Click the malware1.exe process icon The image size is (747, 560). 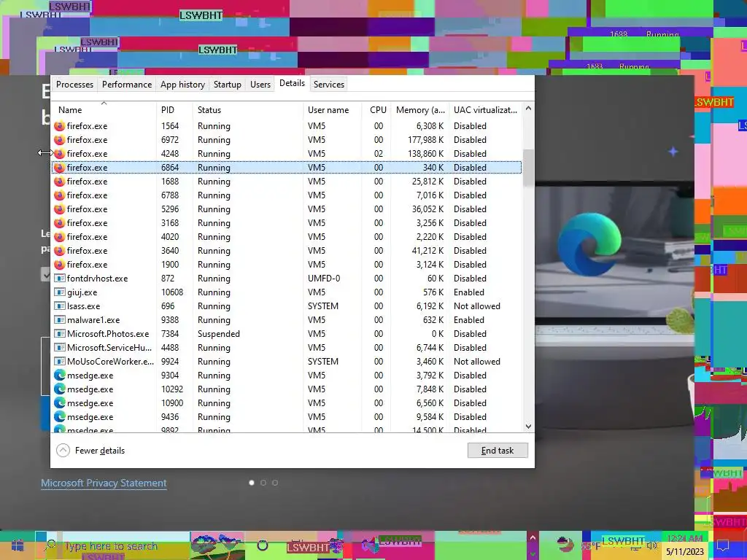tap(60, 319)
